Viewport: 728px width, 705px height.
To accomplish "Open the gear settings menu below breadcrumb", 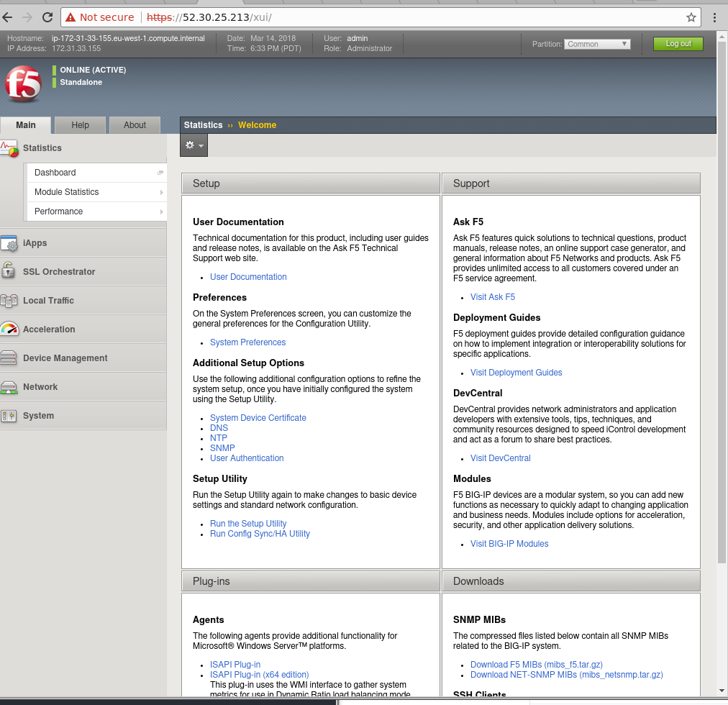I will pos(194,145).
